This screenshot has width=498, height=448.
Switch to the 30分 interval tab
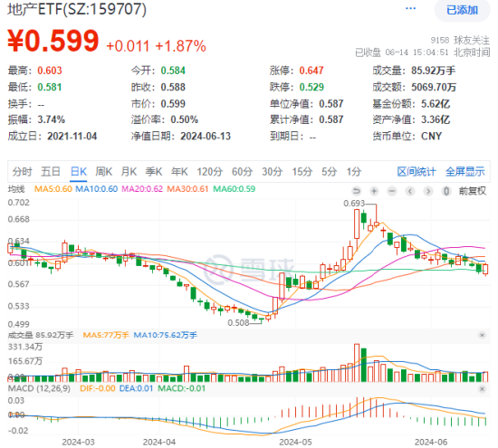point(273,172)
